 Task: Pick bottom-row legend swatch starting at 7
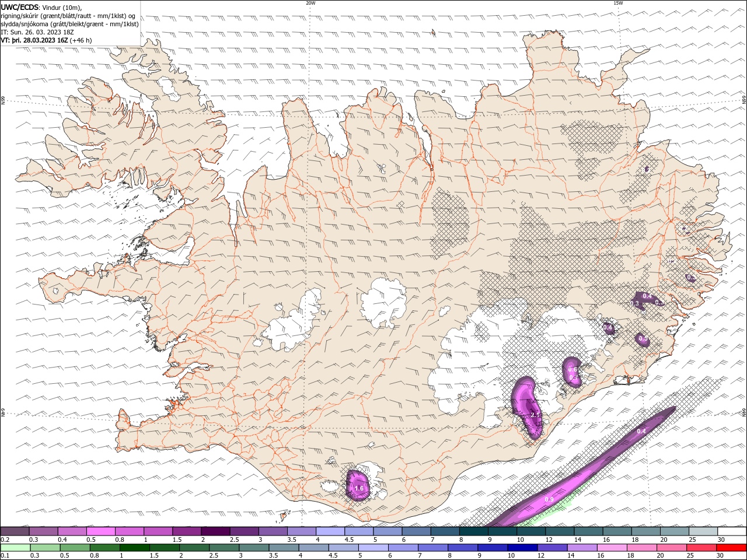pyautogui.click(x=433, y=548)
